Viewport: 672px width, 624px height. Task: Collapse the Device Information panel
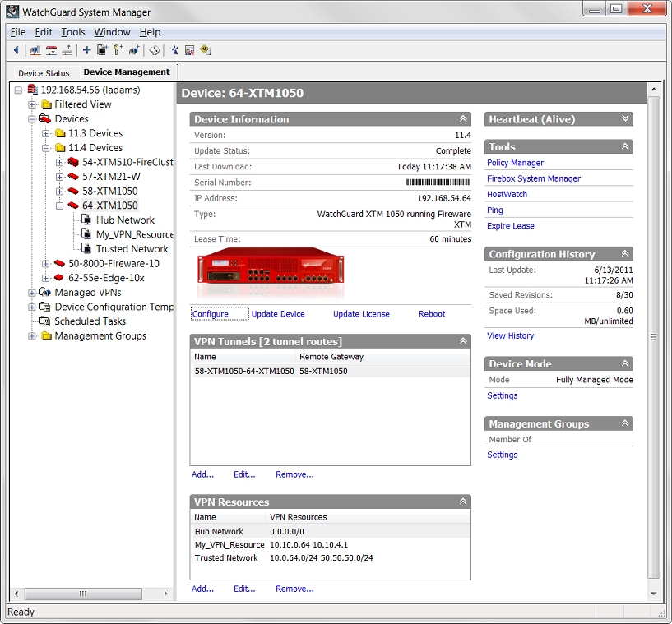click(463, 118)
